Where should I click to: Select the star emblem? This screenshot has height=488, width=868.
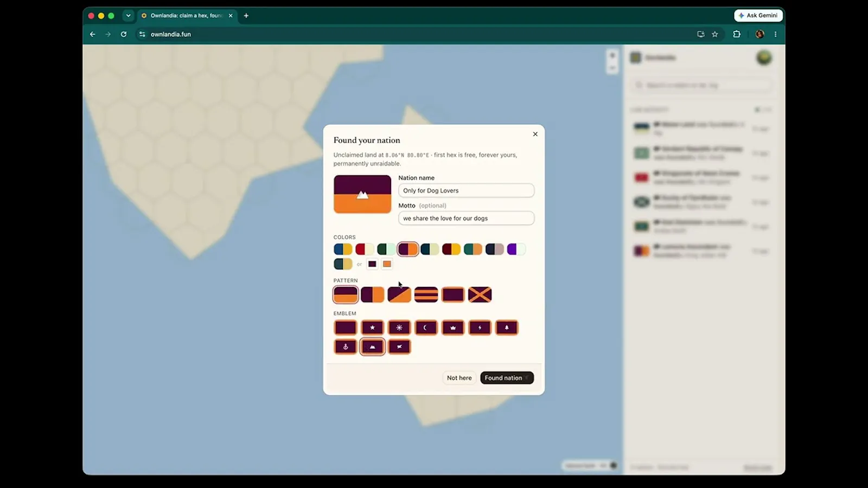372,328
